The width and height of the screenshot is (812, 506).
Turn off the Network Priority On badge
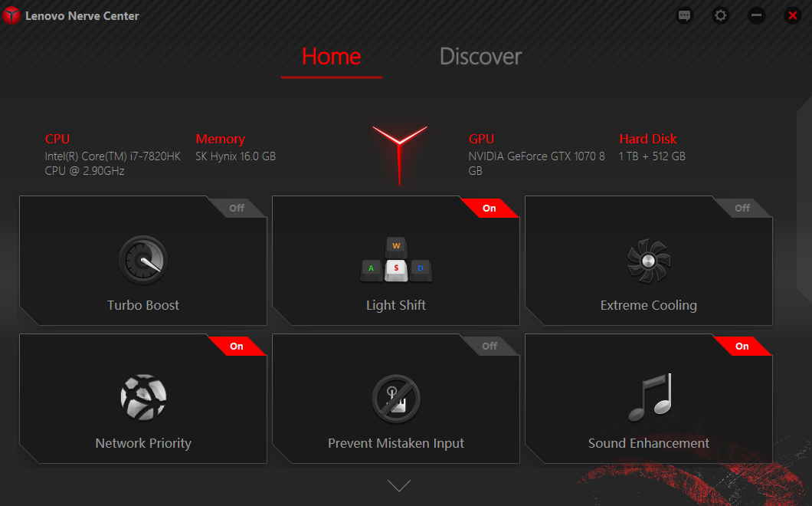point(237,346)
